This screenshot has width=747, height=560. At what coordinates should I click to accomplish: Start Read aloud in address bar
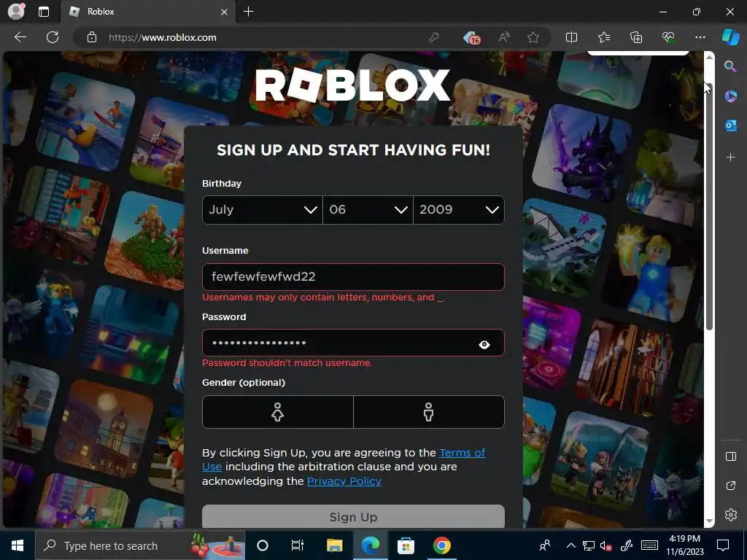(504, 37)
